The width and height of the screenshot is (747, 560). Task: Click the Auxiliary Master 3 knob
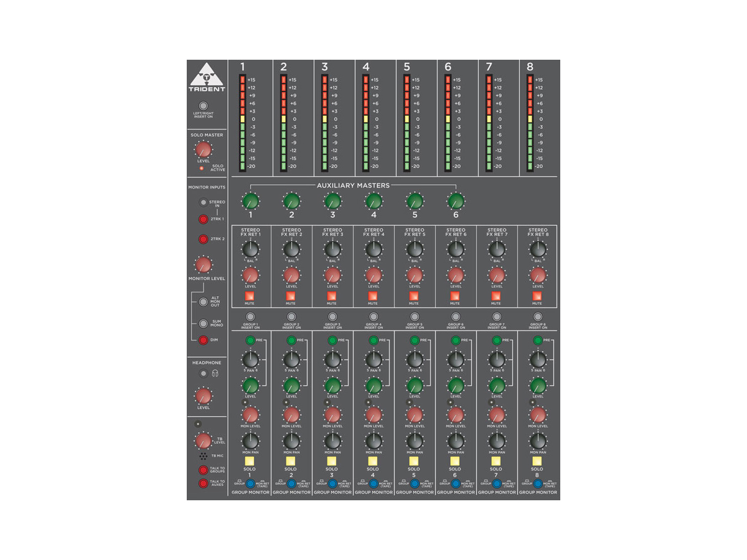332,201
